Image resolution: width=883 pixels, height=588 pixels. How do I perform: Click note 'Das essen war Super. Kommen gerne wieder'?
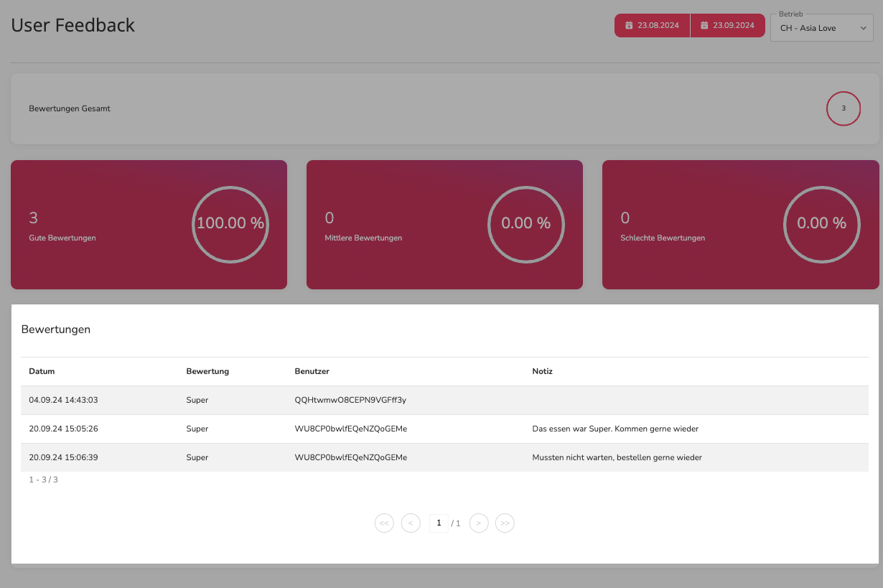click(615, 429)
